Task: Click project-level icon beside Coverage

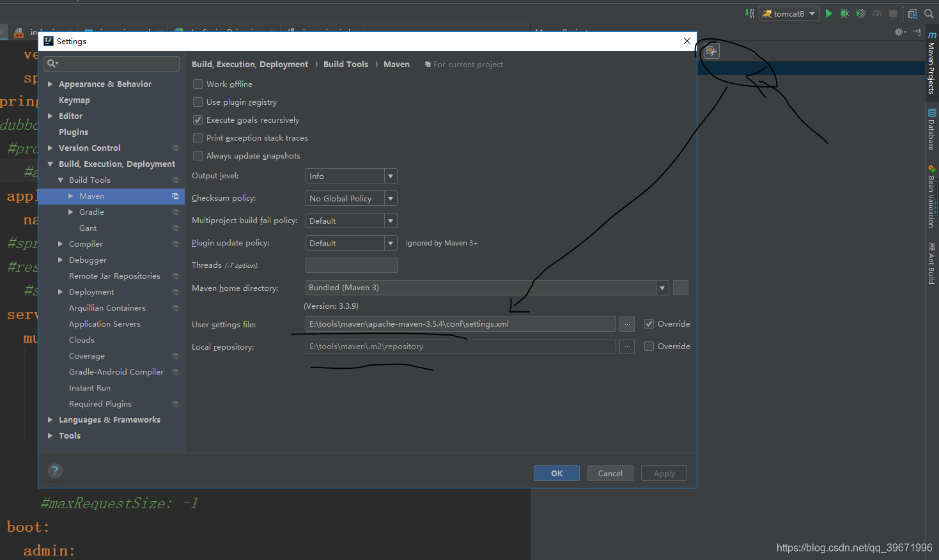Action: pyautogui.click(x=175, y=356)
